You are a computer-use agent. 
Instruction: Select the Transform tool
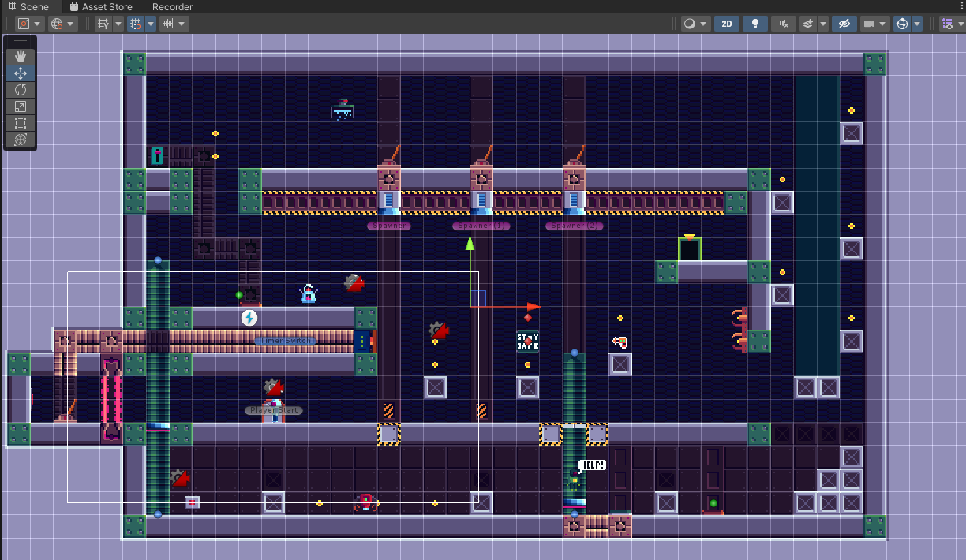pos(21,140)
